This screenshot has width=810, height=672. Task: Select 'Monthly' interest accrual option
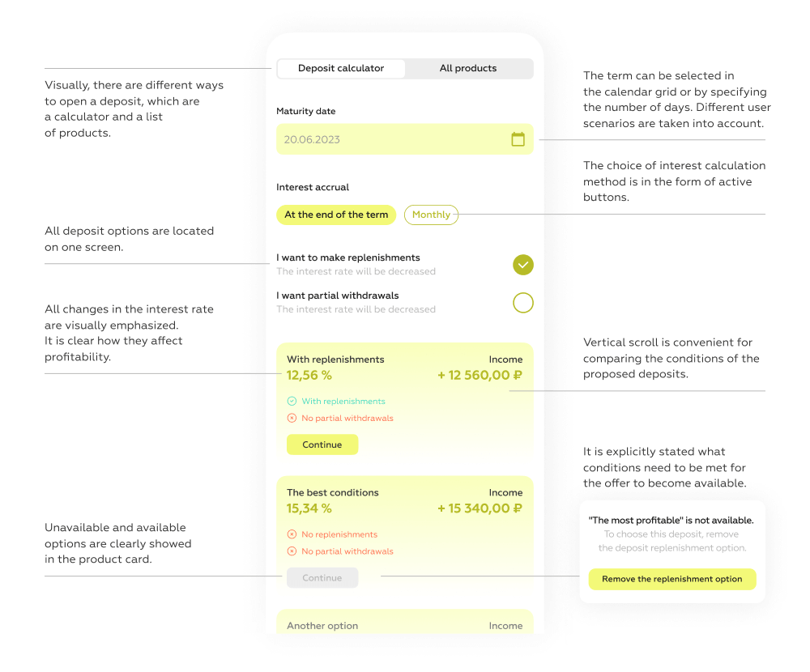pyautogui.click(x=431, y=215)
